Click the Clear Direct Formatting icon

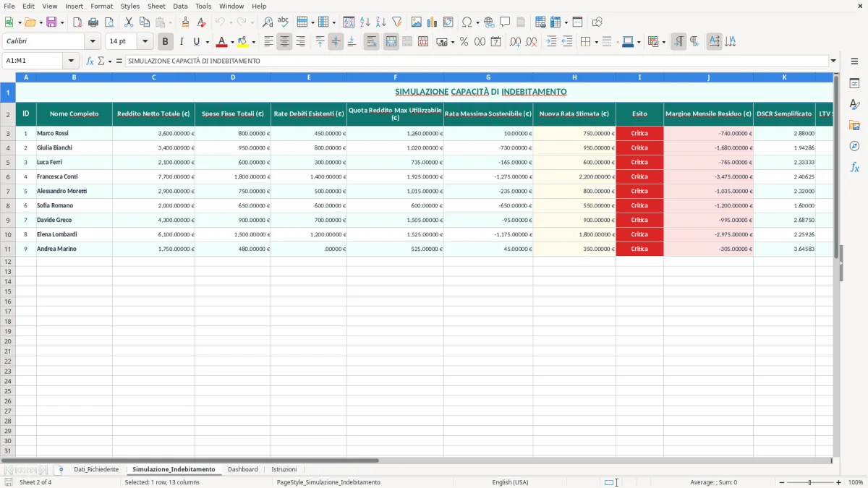201,22
